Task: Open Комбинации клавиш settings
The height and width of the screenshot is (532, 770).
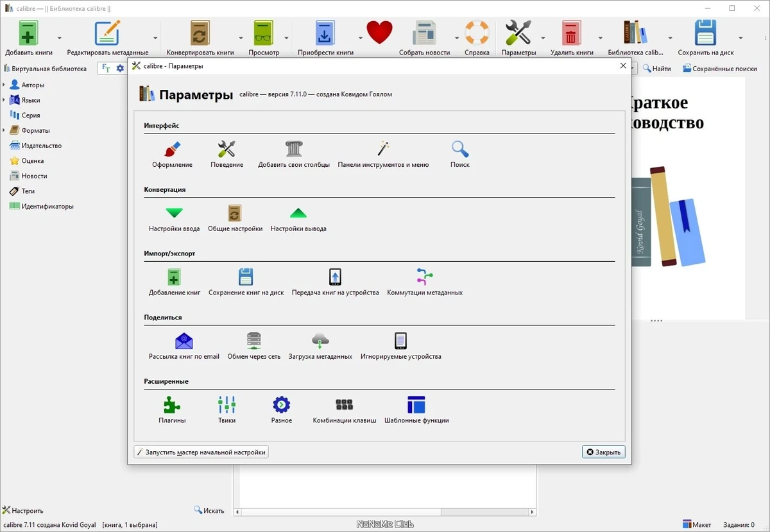Action: click(x=345, y=411)
